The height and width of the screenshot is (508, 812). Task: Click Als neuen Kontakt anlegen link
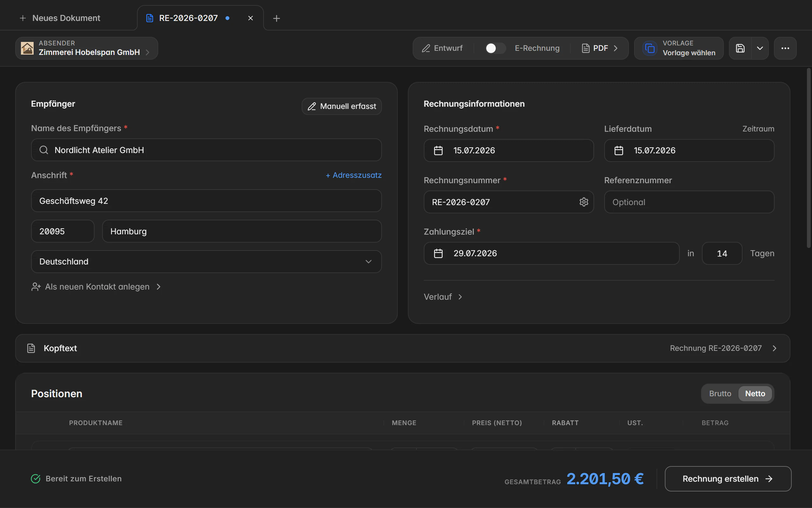pos(96,287)
